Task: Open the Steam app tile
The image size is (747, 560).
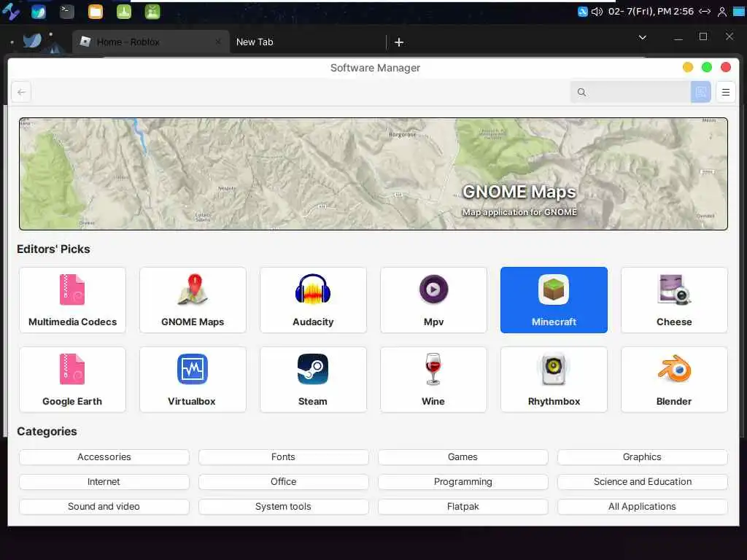Action: pos(313,379)
